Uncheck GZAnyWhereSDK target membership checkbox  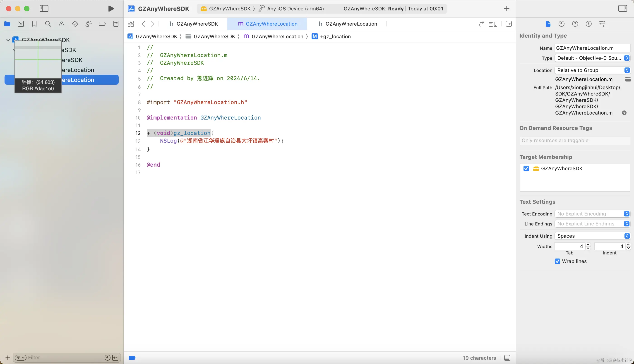click(x=526, y=168)
